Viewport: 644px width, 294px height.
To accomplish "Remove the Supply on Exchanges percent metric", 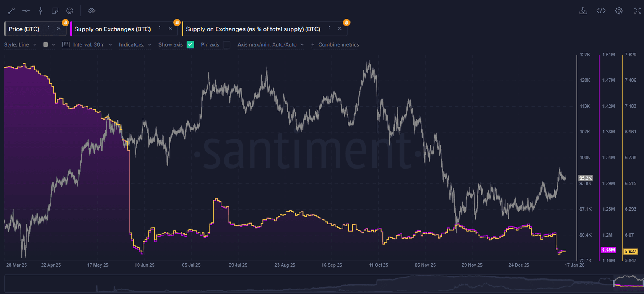I will click(x=340, y=29).
